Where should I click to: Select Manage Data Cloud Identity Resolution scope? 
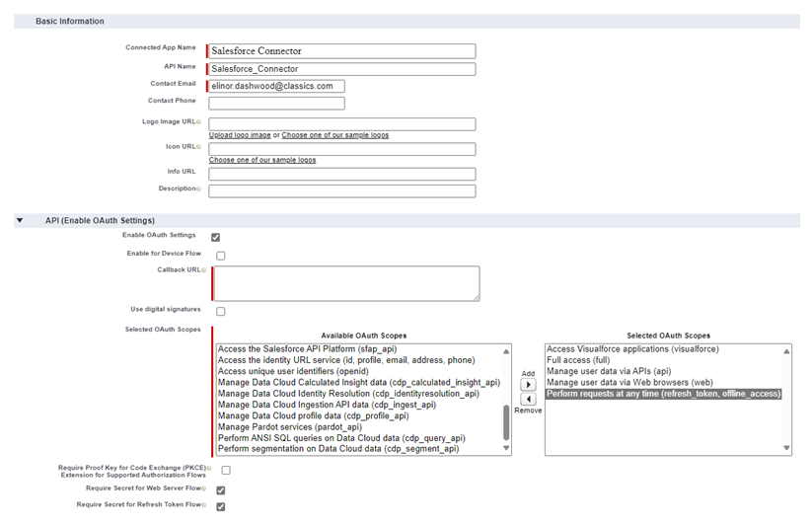click(359, 394)
